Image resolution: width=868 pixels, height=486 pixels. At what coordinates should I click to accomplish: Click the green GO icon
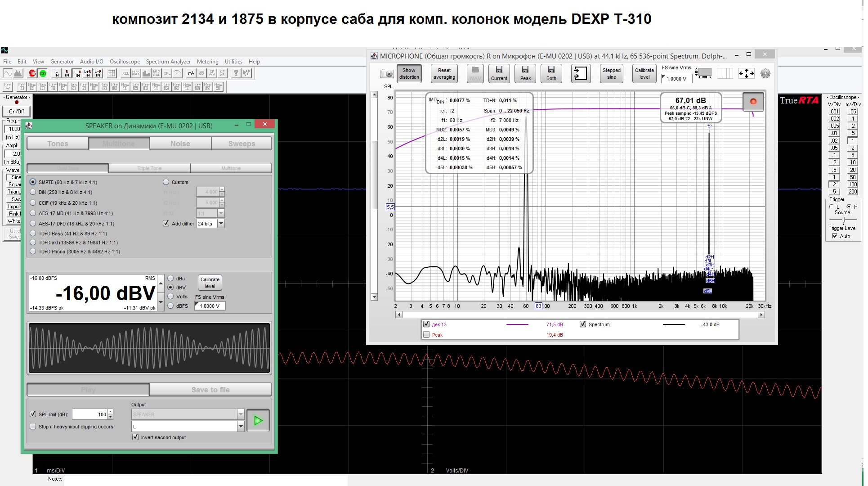coord(43,73)
